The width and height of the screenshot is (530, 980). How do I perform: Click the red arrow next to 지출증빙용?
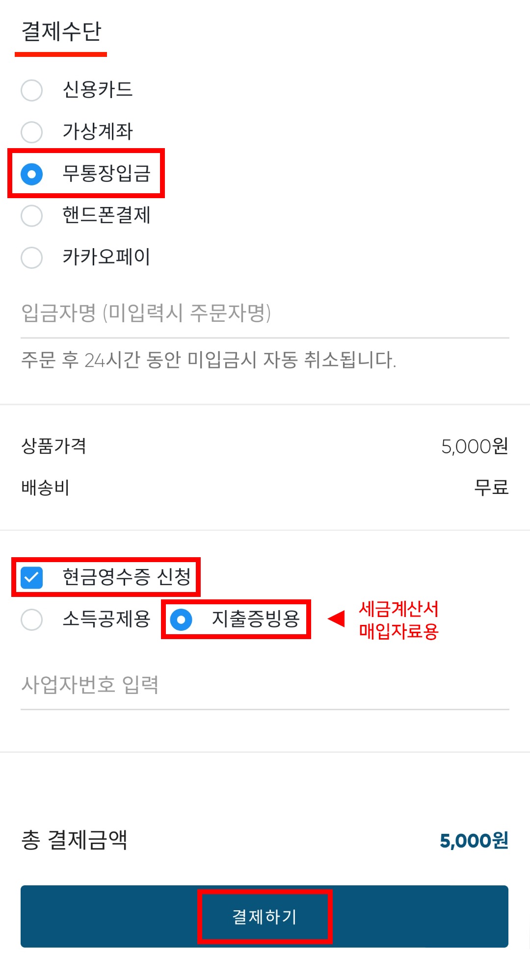pyautogui.click(x=337, y=619)
